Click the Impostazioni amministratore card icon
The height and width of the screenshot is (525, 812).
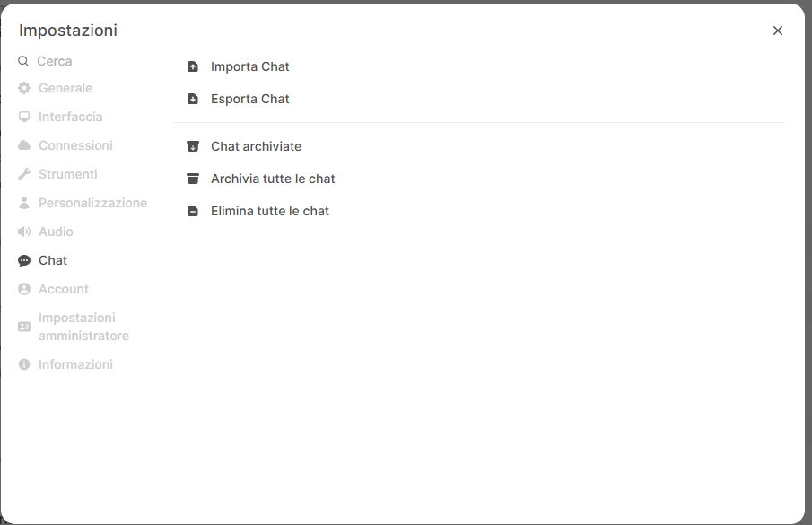click(x=24, y=327)
